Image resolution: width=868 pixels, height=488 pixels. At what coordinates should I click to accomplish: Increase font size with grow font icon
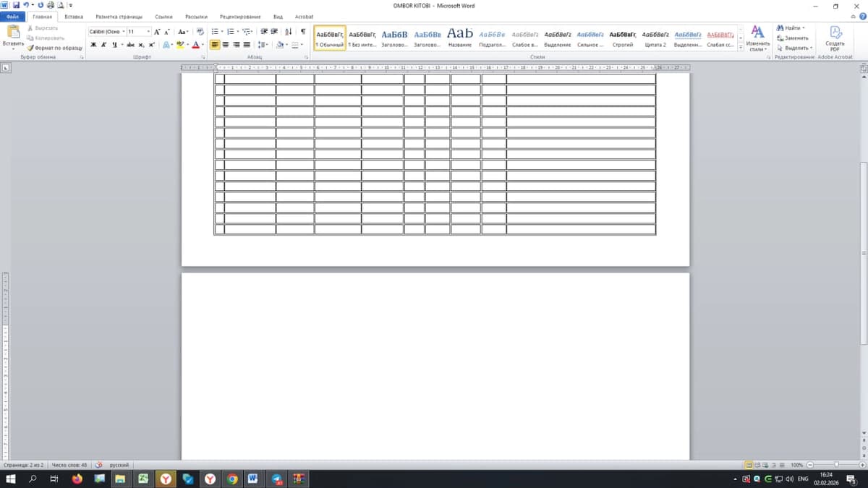point(156,32)
